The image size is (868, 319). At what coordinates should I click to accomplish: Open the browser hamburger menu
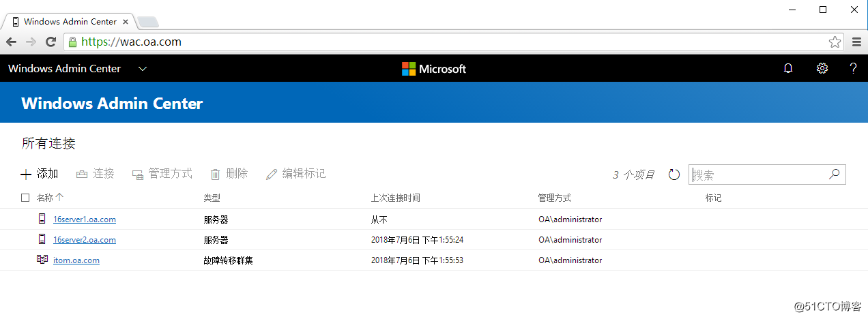[857, 42]
